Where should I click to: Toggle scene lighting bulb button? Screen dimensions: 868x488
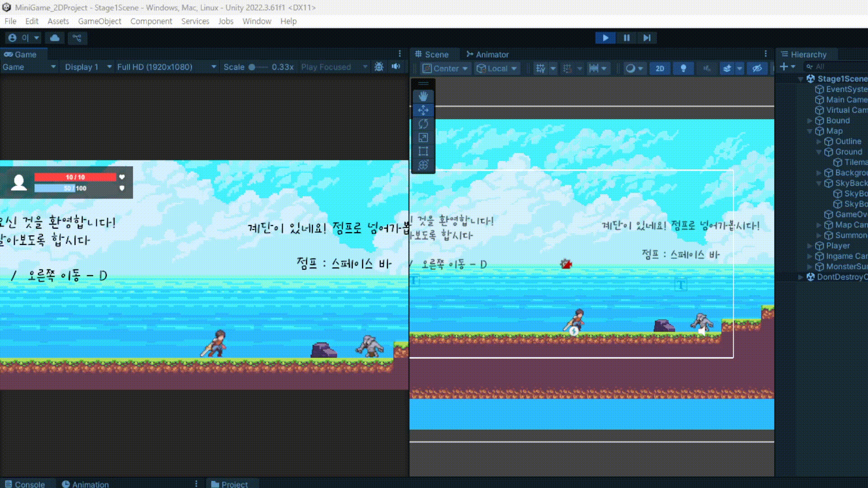(x=683, y=68)
